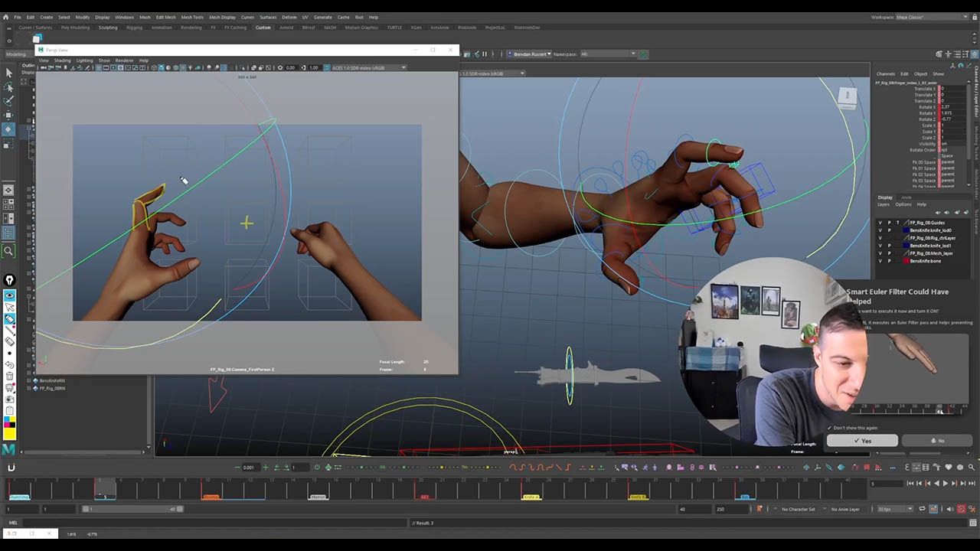The image size is (980, 551).
Task: Click the Maya home icon in menu bar
Action: (6, 17)
